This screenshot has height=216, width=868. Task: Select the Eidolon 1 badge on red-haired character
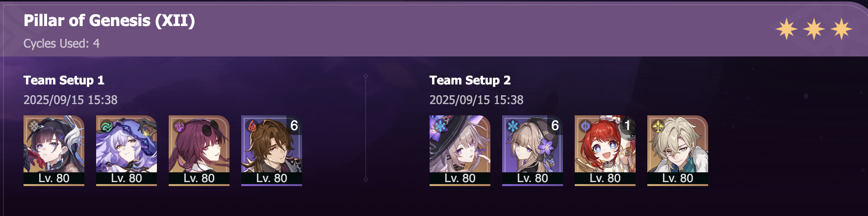[628, 126]
